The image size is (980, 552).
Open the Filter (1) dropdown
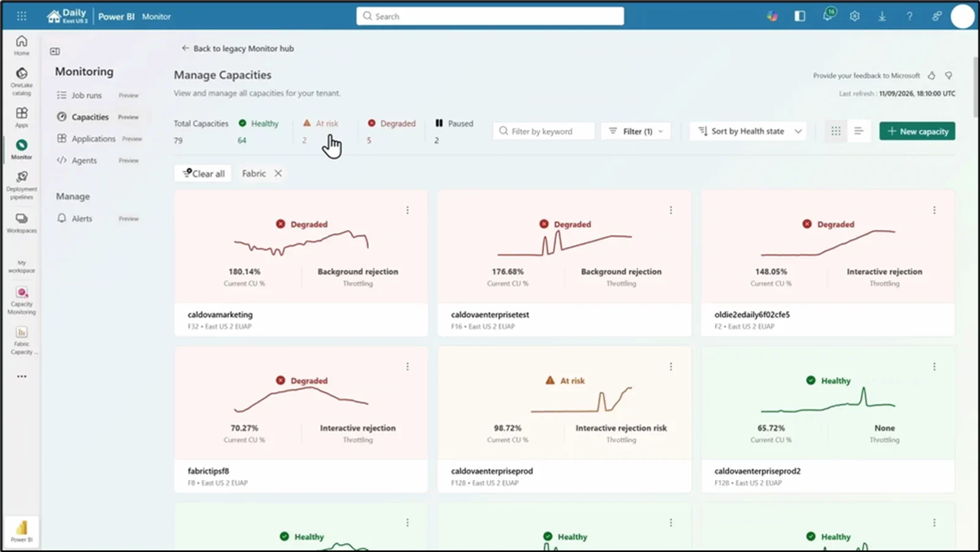(x=636, y=131)
